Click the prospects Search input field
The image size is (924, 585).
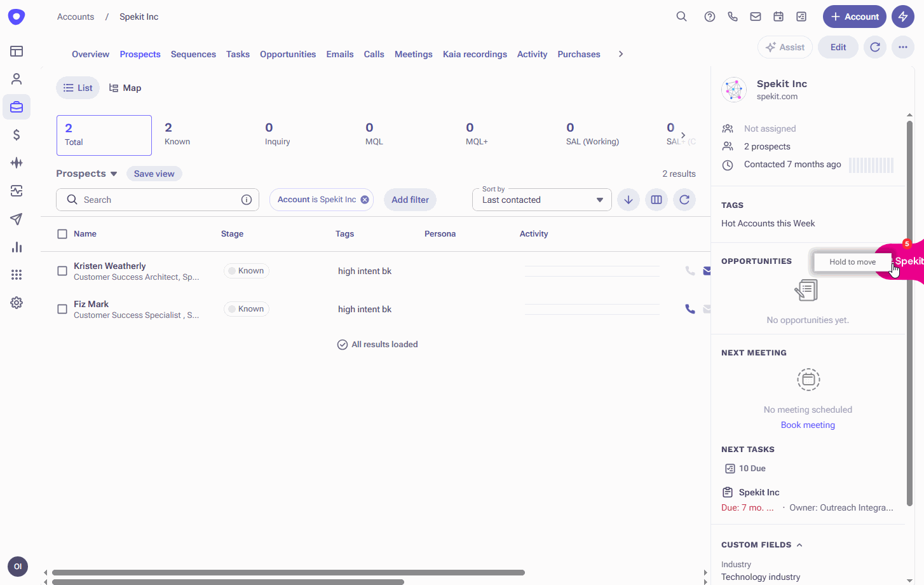coord(158,200)
